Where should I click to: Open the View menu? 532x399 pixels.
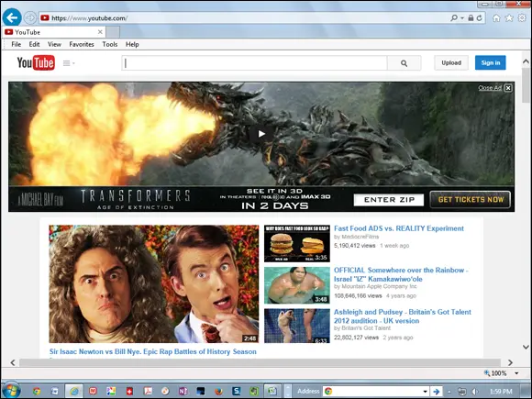pyautogui.click(x=54, y=44)
